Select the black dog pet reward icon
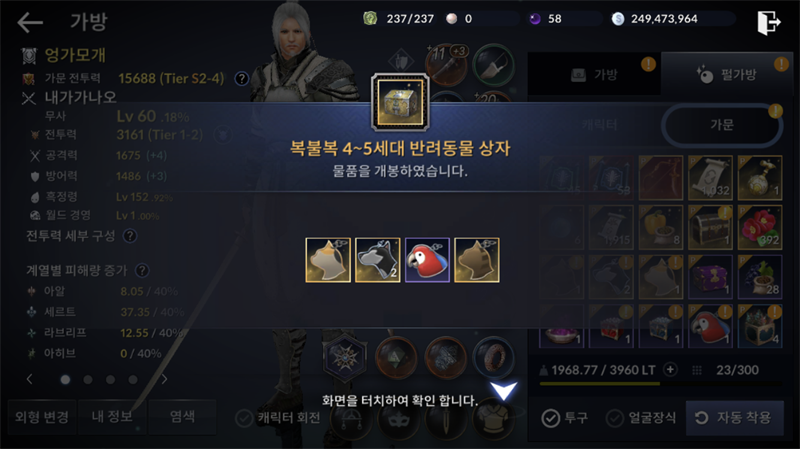The height and width of the screenshot is (449, 800). click(x=378, y=260)
